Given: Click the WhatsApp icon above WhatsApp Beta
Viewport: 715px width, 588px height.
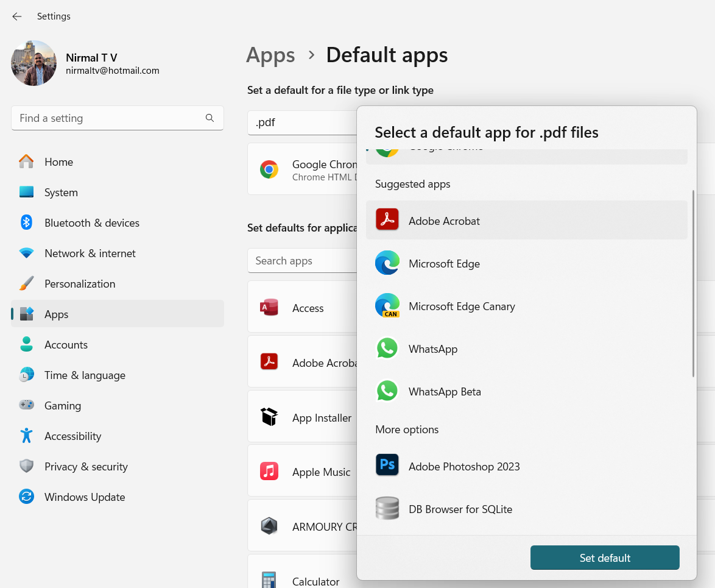Looking at the screenshot, I should tap(387, 348).
